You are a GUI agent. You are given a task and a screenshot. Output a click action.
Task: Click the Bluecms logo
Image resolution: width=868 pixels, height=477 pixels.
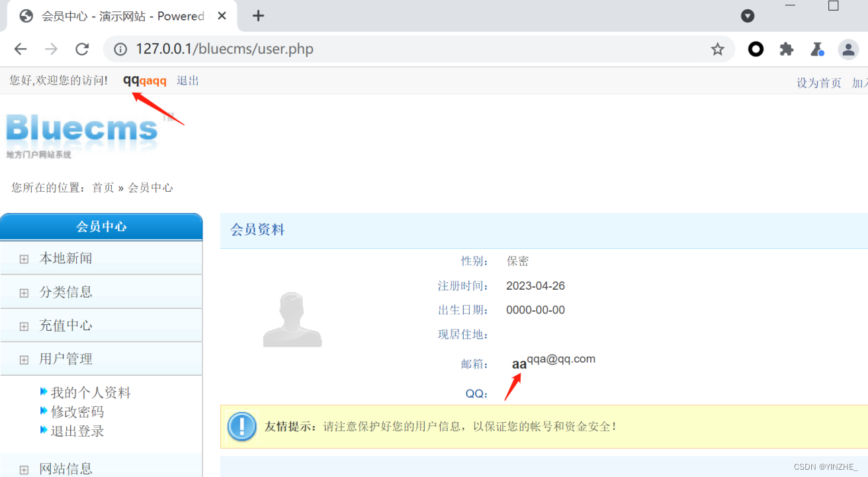click(89, 136)
